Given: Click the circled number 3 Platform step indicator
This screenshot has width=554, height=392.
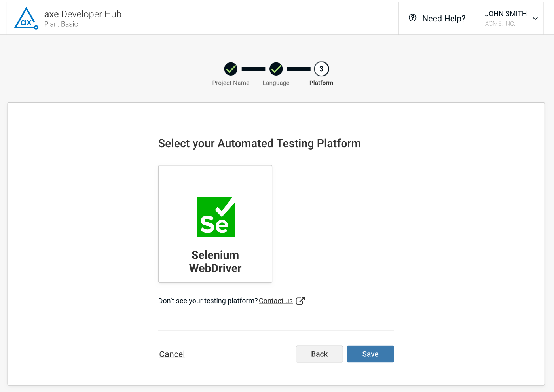Looking at the screenshot, I should pos(321,68).
